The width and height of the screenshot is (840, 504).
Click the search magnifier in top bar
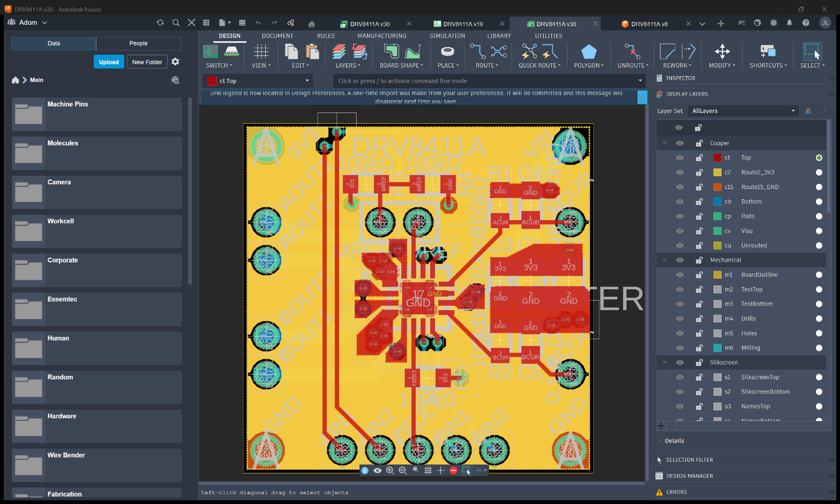pos(176,22)
